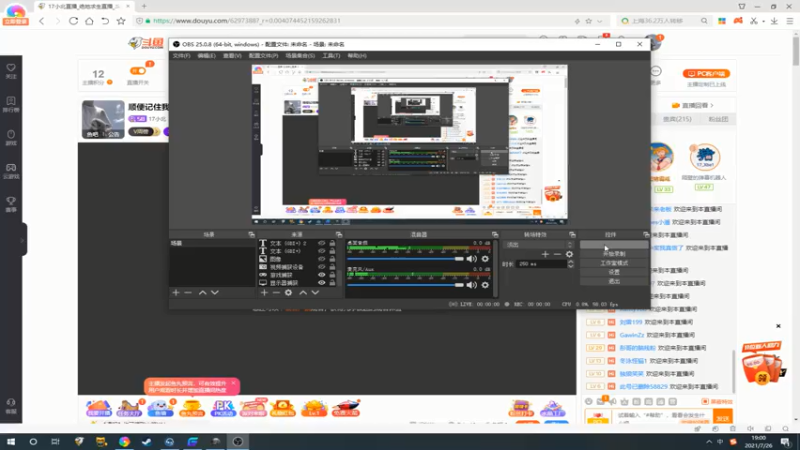Viewport: 800px width, 450px height.
Task: Open the Profile menu in OBS
Action: tap(263, 56)
